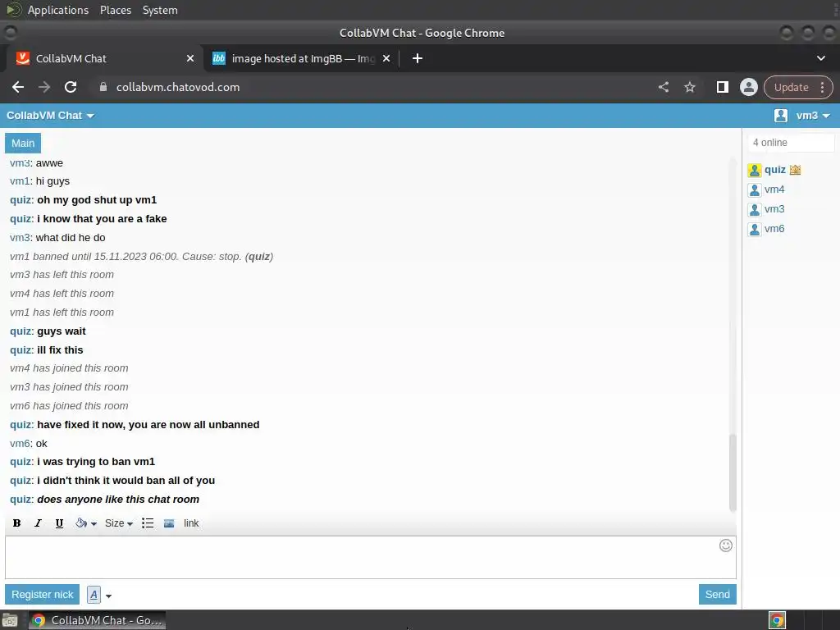Screen dimensions: 840x630
Task: Click the vm3 profile avatar in header
Action: (781, 116)
